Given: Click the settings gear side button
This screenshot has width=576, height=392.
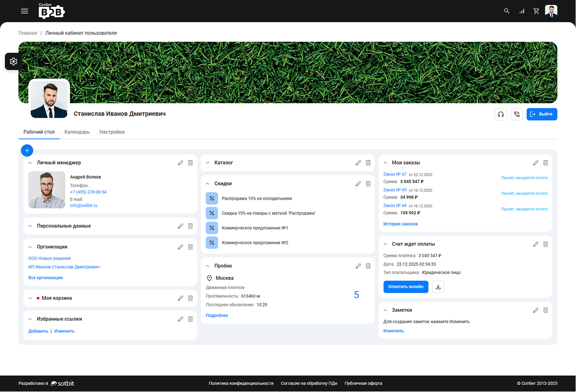Looking at the screenshot, I should (13, 62).
